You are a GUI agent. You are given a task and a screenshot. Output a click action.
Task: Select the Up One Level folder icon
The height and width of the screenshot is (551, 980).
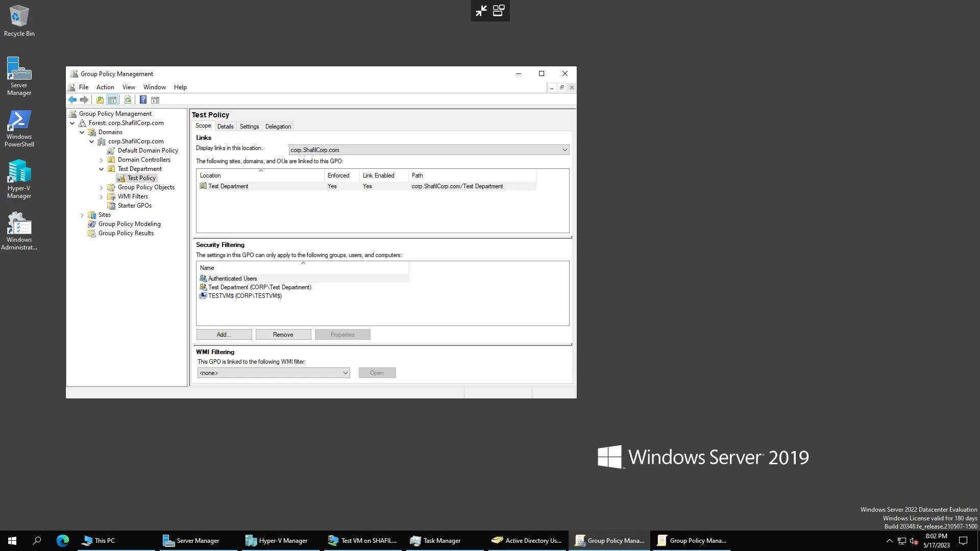point(100,99)
